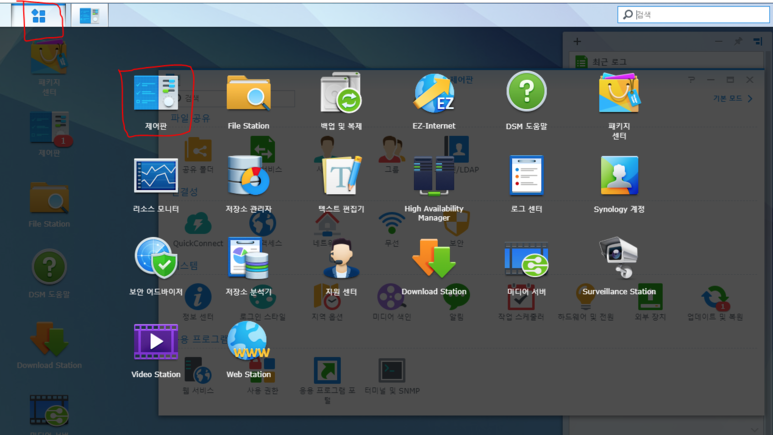
Task: Add a widget with the plus button
Action: [x=577, y=41]
